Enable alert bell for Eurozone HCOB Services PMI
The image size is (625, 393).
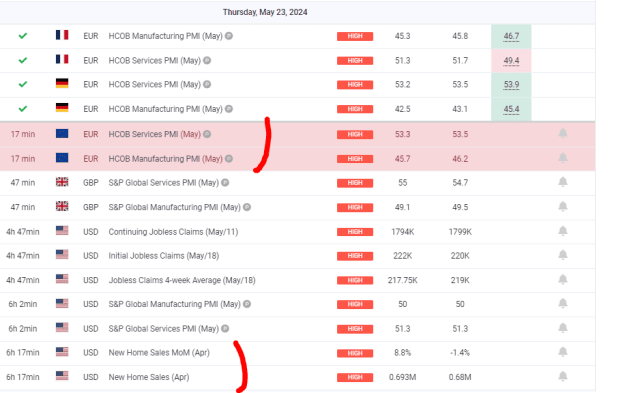pyautogui.click(x=562, y=133)
